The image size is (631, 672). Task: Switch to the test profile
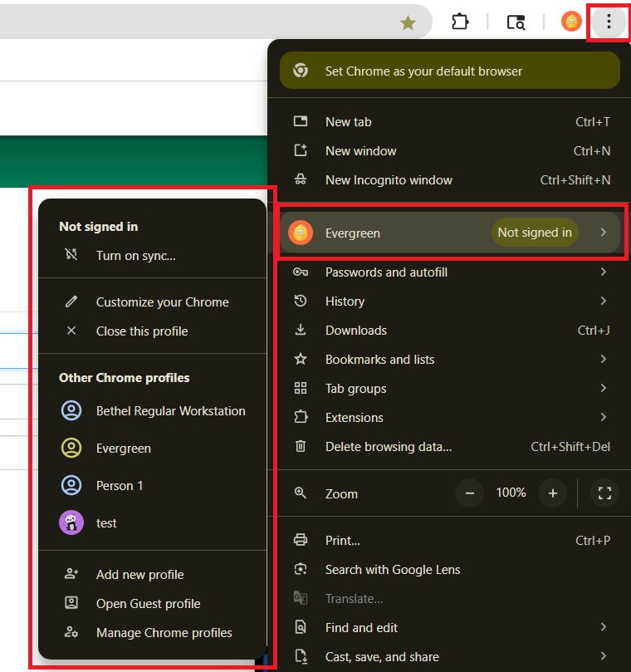click(x=153, y=522)
